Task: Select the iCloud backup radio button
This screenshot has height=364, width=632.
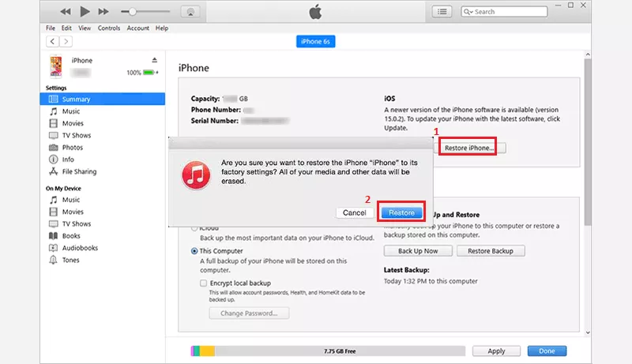Action: [x=194, y=228]
